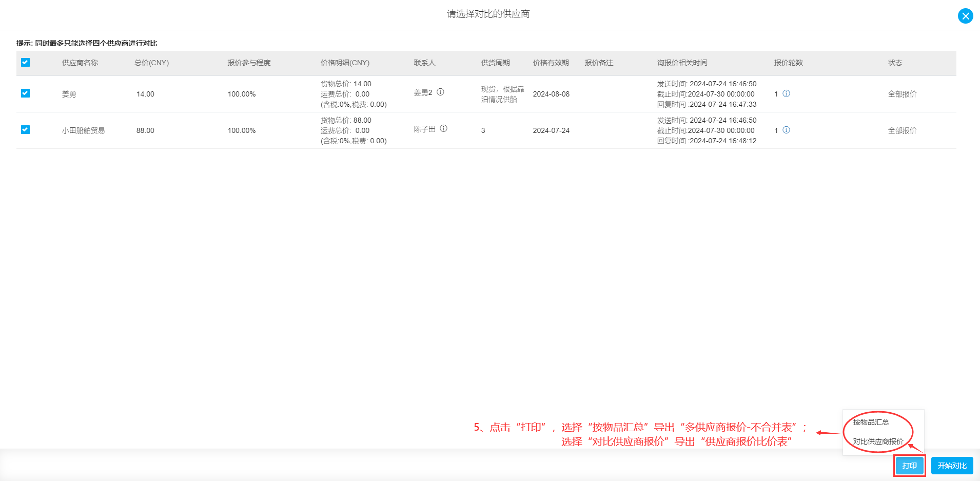Select supplier name 姜勇
This screenshot has width=980, height=481.
tap(69, 94)
